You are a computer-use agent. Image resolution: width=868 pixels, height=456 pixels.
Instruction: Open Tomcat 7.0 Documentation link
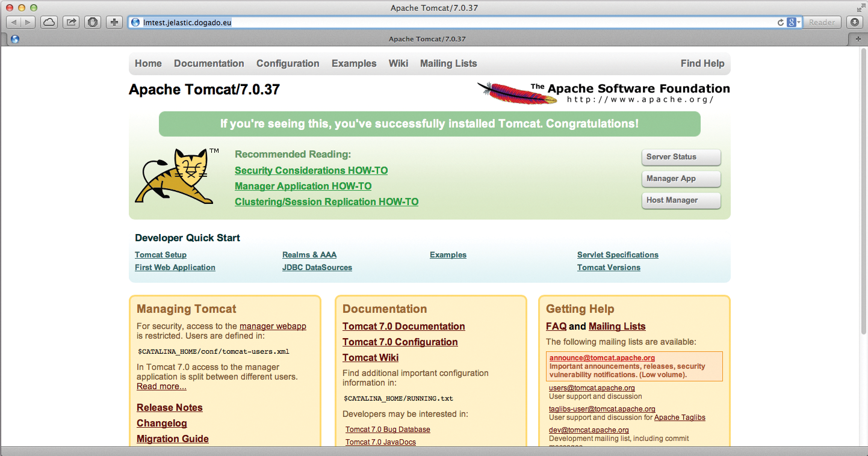(x=404, y=326)
